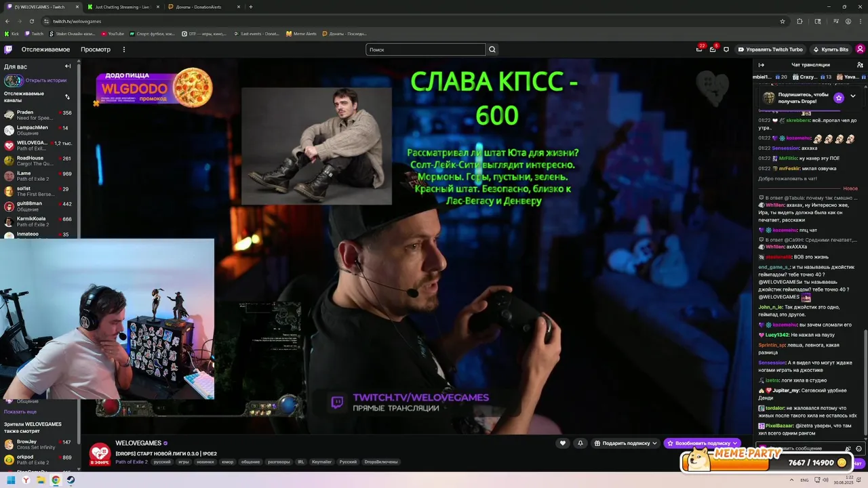868x488 pixels.
Task: Open the Chrome extensions puzzle icon
Action: [x=800, y=21]
